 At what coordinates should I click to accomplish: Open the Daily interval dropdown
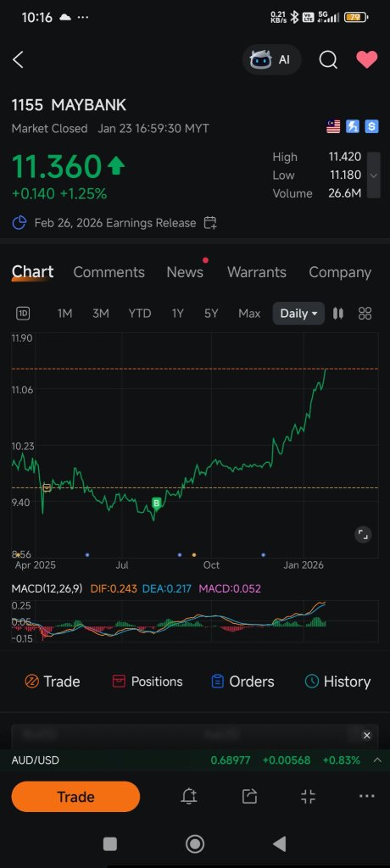tap(298, 314)
